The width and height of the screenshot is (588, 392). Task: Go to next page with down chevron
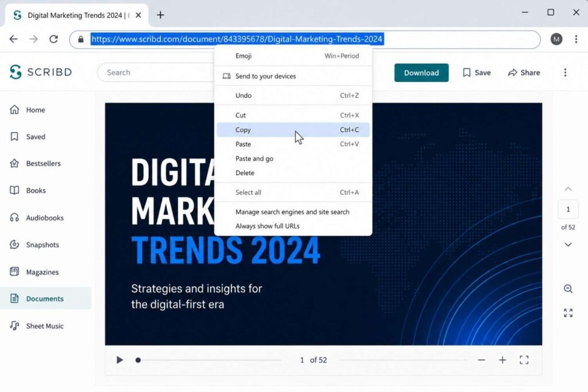point(568,244)
